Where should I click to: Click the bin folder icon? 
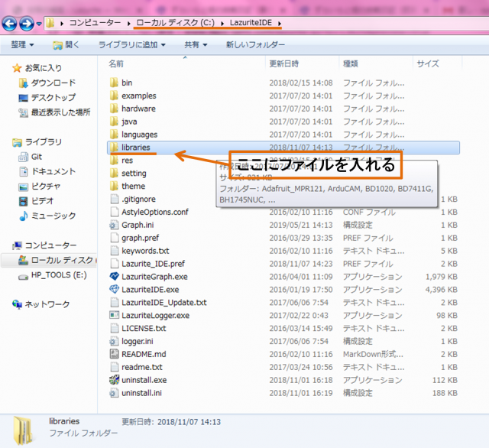[x=114, y=83]
